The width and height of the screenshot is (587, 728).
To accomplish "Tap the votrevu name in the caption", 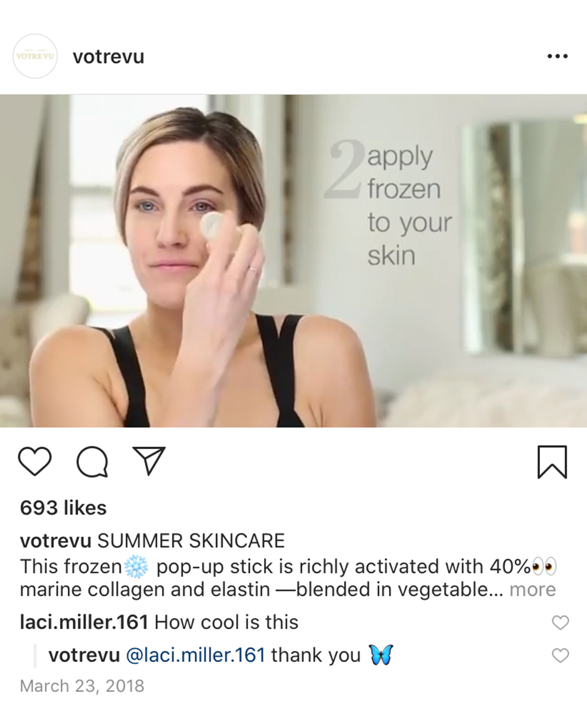I will 56,541.
